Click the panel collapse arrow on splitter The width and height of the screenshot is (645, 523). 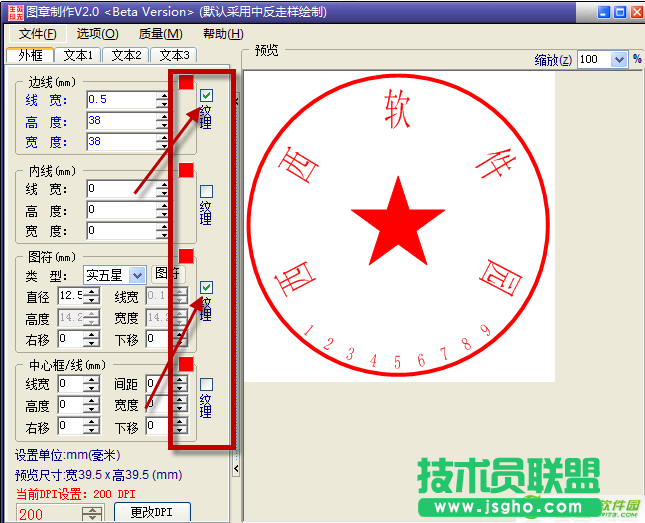[236, 468]
